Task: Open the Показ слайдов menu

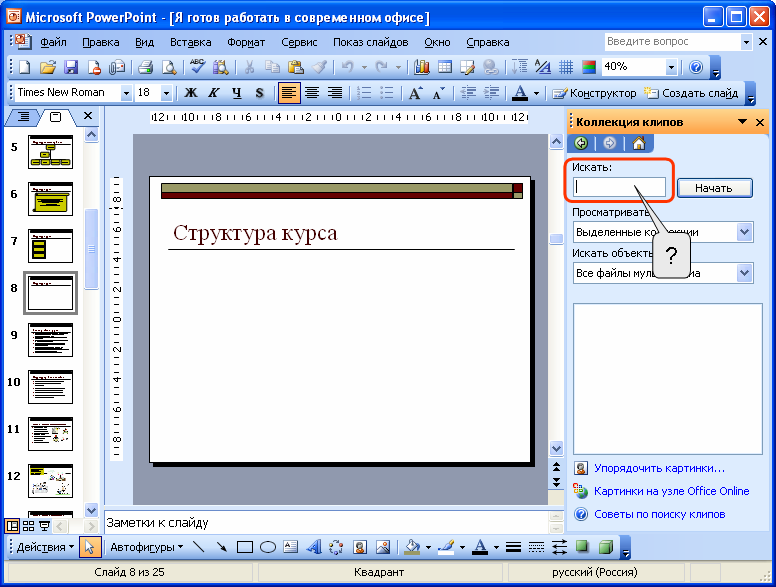Action: 371,43
